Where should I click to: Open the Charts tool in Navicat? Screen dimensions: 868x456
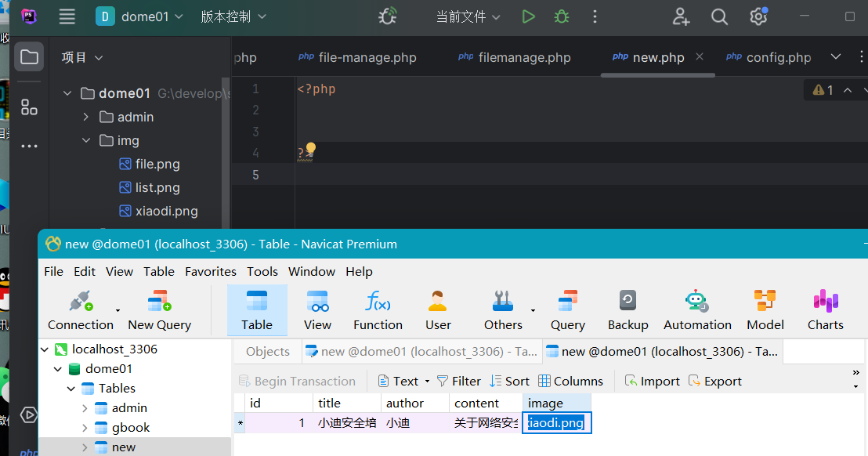pos(825,309)
